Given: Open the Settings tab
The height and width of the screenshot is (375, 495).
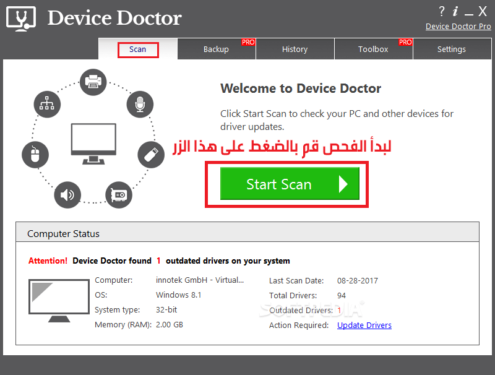Looking at the screenshot, I should point(452,49).
